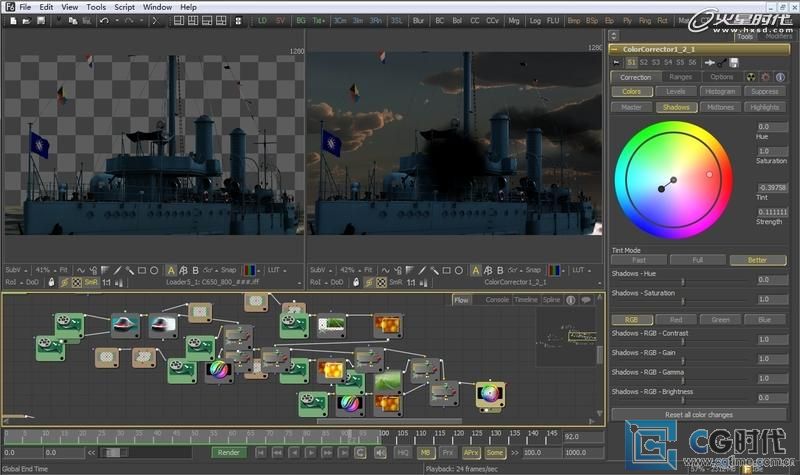
Task: Open the RoI dropdown in left viewer
Action: (13, 282)
